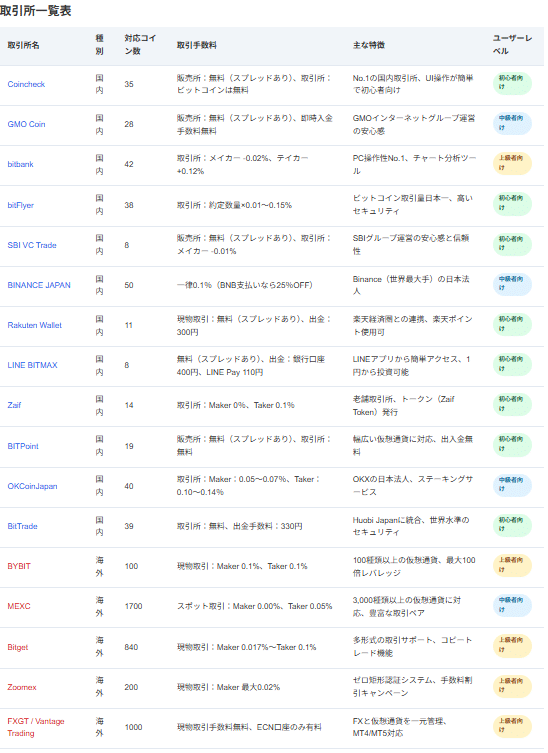Viewport: 548px width, 753px height.
Task: Click the 国内 type cell in Zaif row
Action: [x=99, y=405]
